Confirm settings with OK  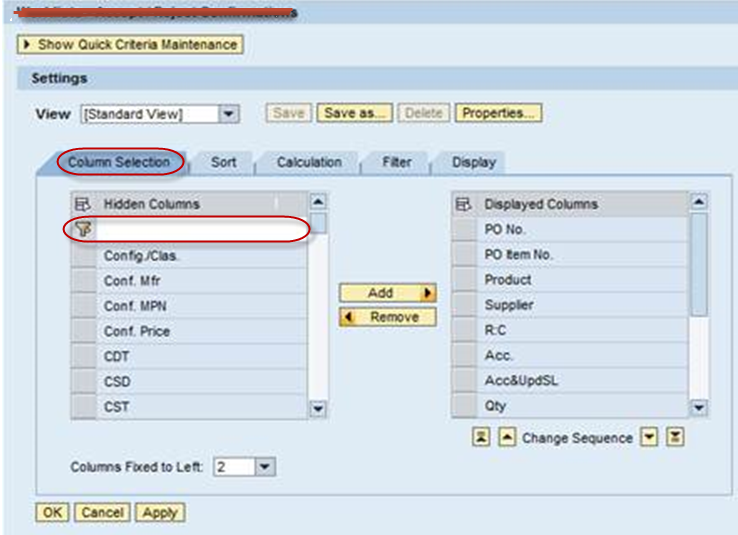click(52, 512)
